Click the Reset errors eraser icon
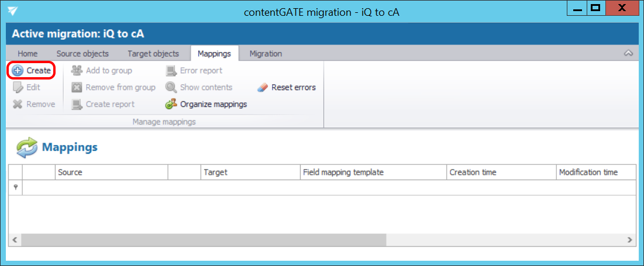644x266 pixels. coord(263,88)
